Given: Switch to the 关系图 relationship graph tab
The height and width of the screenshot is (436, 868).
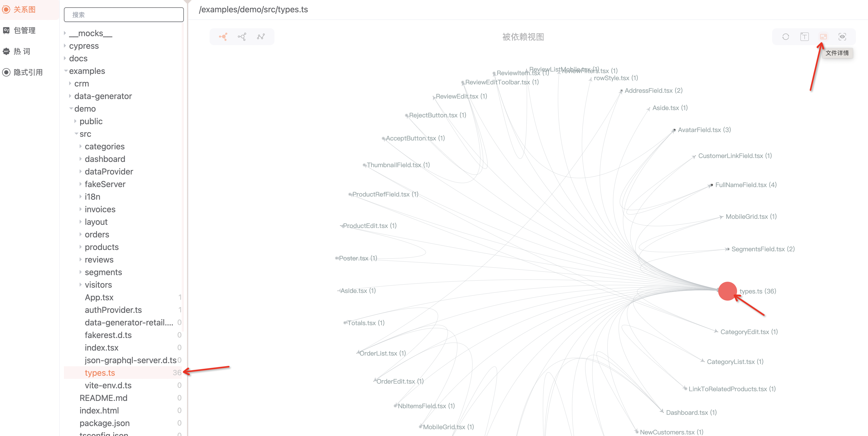Looking at the screenshot, I should point(24,9).
